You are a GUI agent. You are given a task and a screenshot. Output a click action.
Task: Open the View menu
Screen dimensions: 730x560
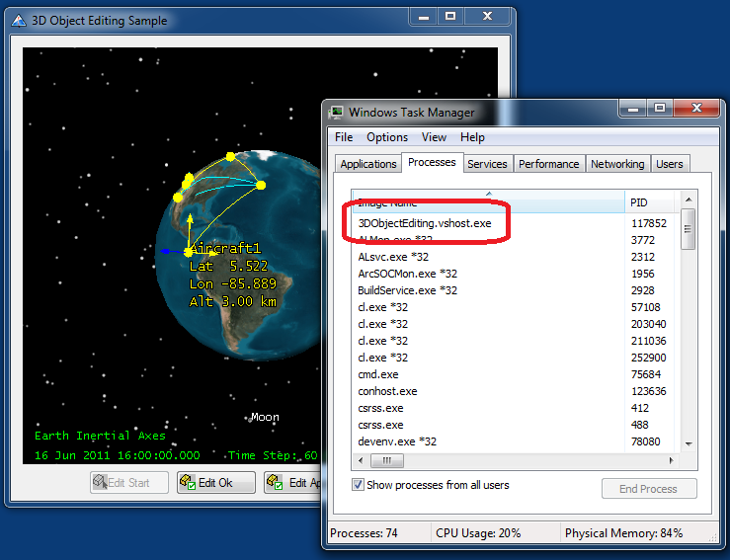(x=434, y=137)
